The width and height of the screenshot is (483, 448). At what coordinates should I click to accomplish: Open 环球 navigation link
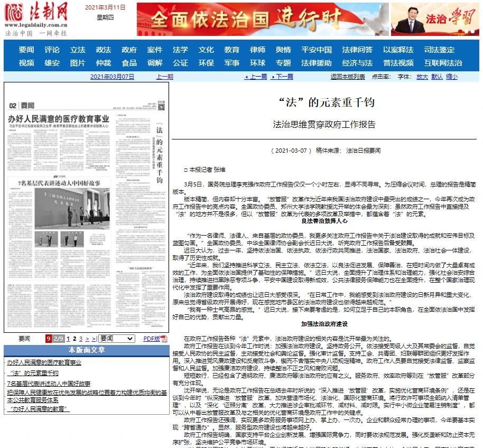(x=257, y=63)
